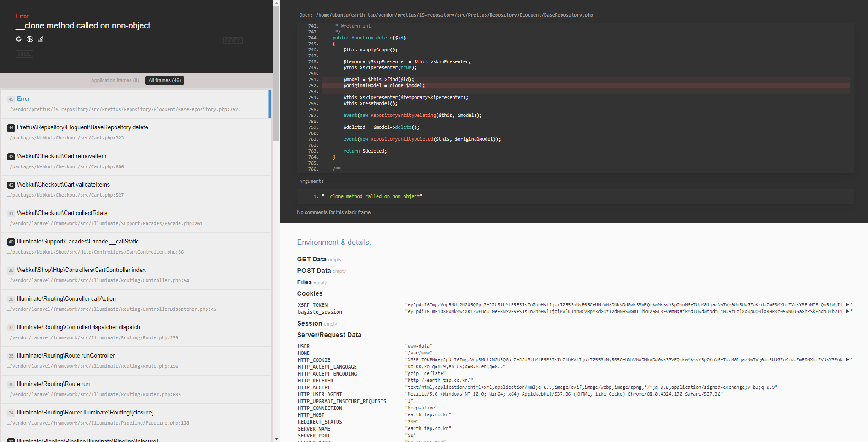The height and width of the screenshot is (442, 868).
Task: Select frame 41 Cart collectTotals
Action: click(x=136, y=218)
